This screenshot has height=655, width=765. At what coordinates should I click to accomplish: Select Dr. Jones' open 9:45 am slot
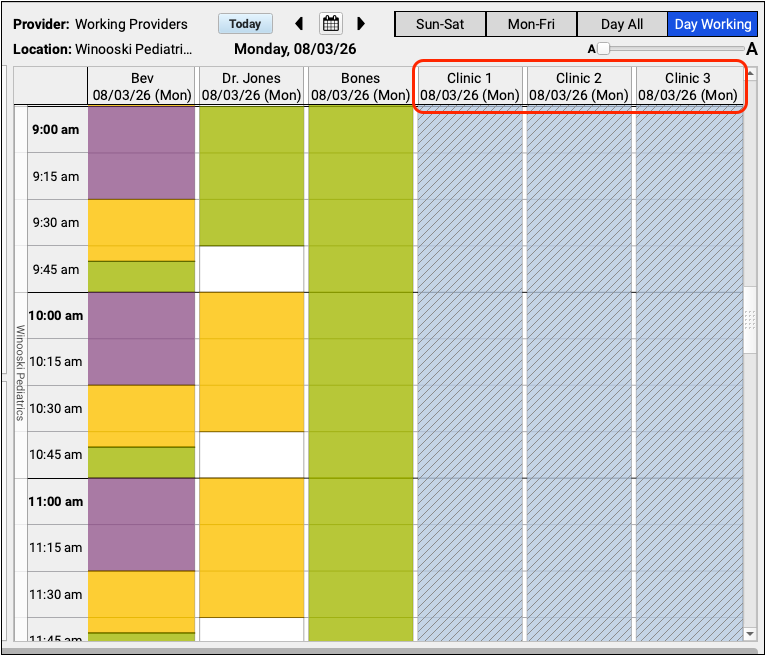(x=251, y=269)
